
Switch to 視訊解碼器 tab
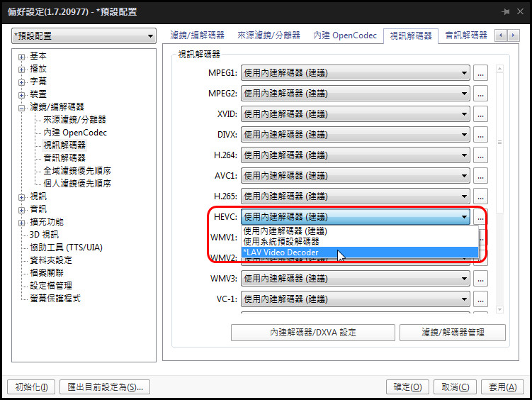pos(411,35)
